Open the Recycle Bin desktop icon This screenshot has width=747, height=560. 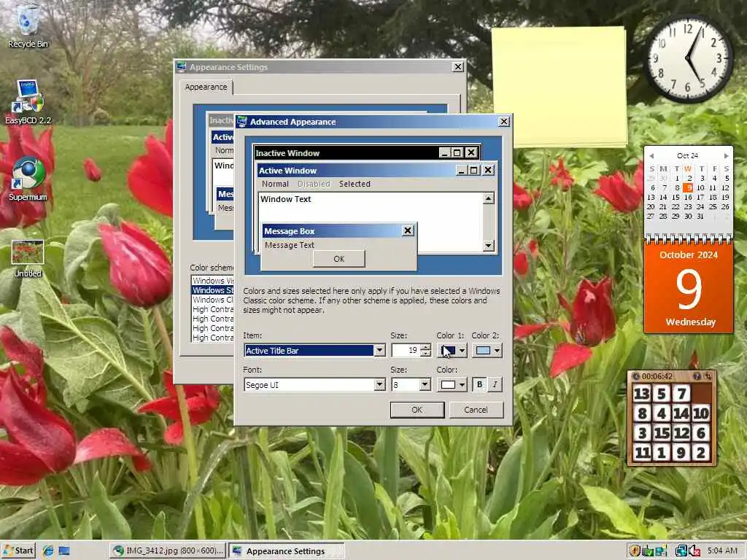point(28,26)
